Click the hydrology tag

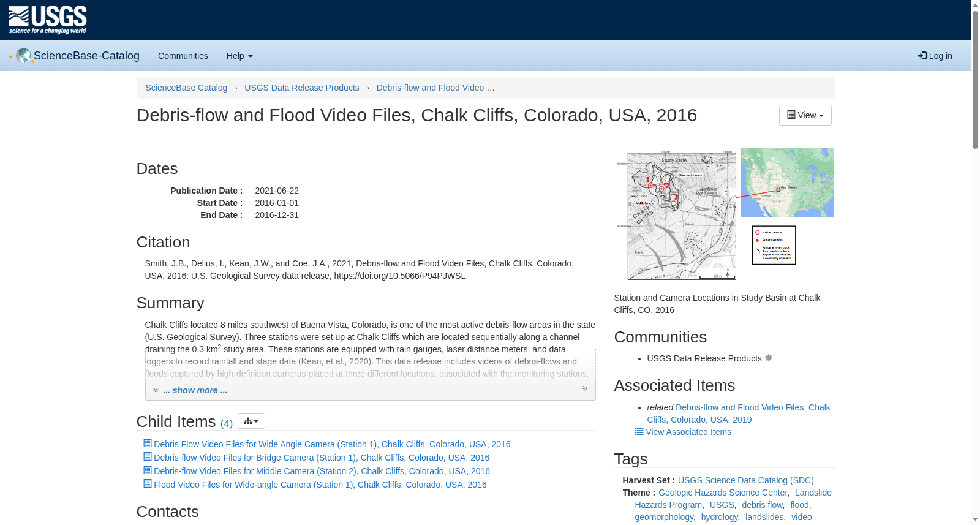click(x=720, y=517)
